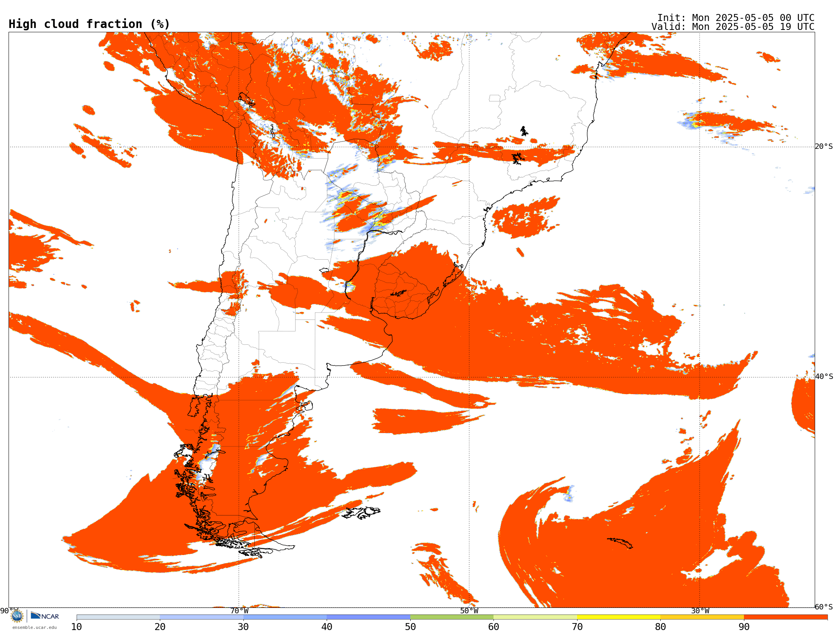Click the 60°S latitude label
This screenshot has width=840, height=632.
[824, 607]
